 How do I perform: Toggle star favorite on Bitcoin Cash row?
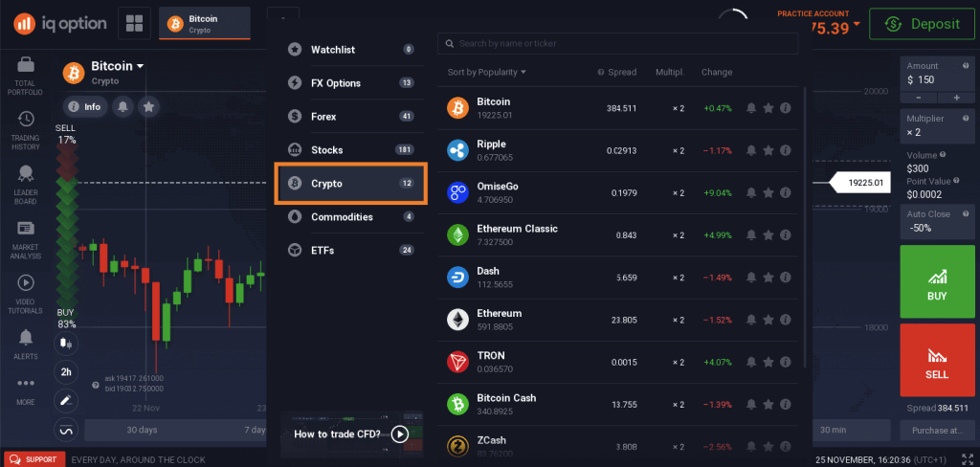click(x=768, y=405)
